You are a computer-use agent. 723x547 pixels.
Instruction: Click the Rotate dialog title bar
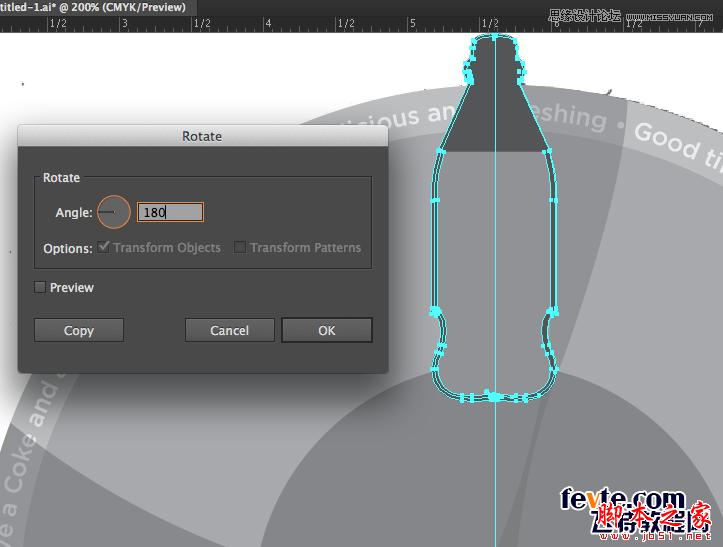(x=202, y=136)
